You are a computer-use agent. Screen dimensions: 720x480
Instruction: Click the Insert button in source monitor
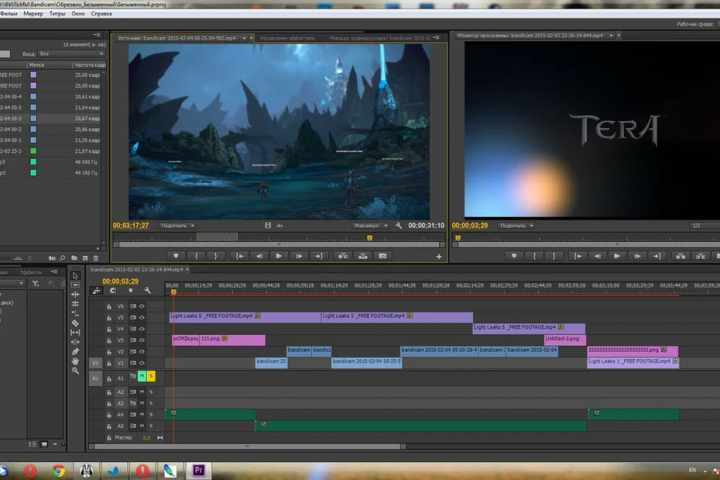click(x=343, y=256)
